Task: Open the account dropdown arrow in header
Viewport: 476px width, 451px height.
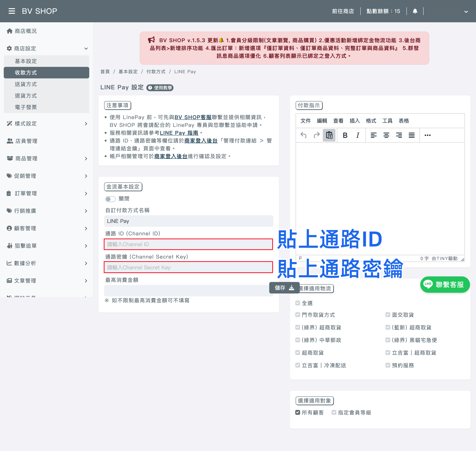Action: point(466,12)
